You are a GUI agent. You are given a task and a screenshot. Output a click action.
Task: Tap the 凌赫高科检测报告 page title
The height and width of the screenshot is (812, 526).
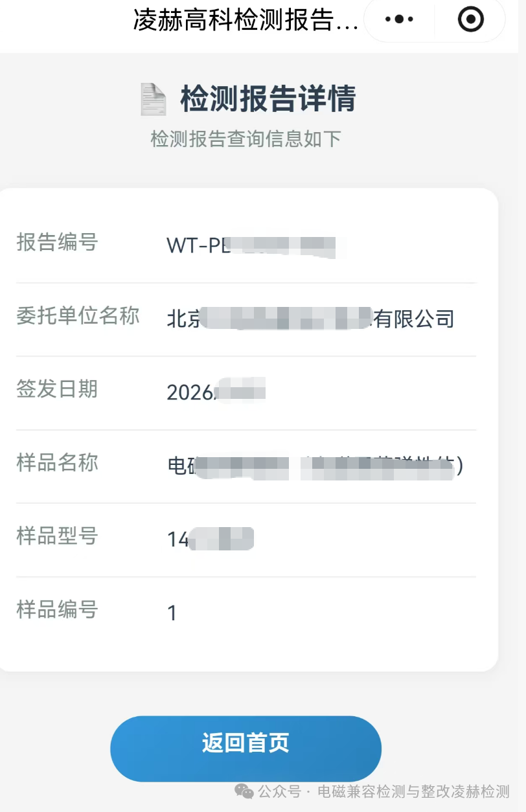(x=246, y=20)
